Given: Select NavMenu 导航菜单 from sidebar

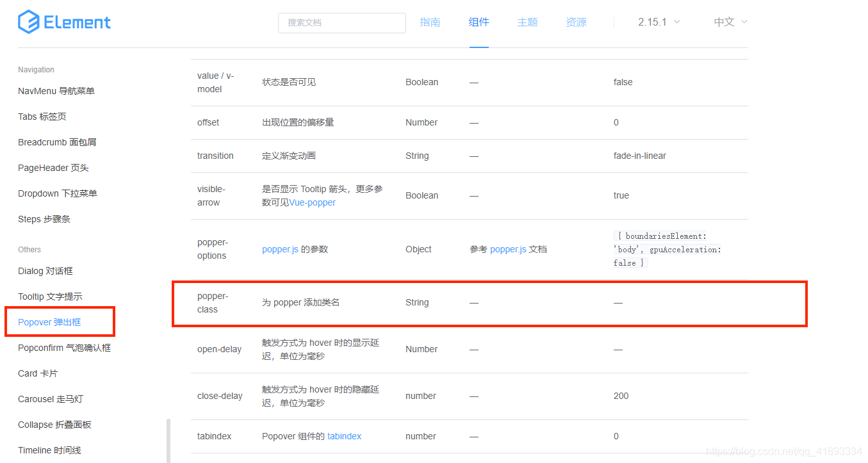Looking at the screenshot, I should (55, 90).
